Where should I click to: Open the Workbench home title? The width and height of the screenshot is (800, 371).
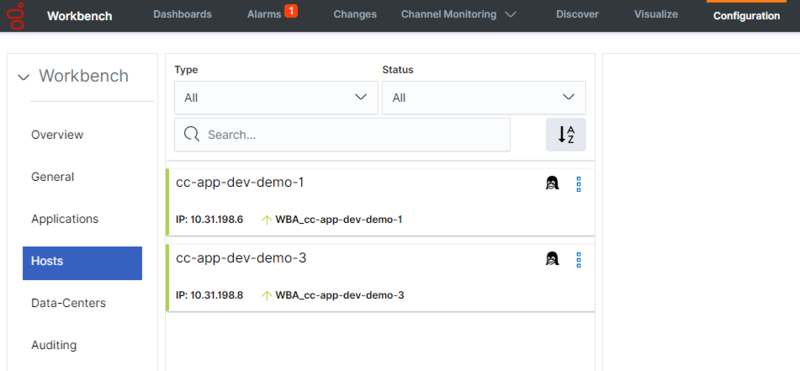click(80, 16)
